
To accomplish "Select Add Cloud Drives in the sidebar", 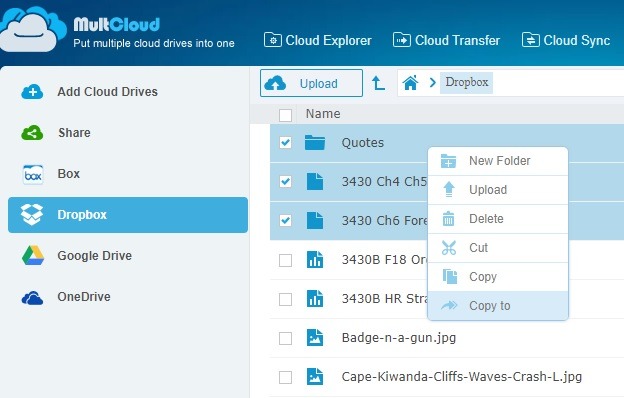I will tap(107, 92).
